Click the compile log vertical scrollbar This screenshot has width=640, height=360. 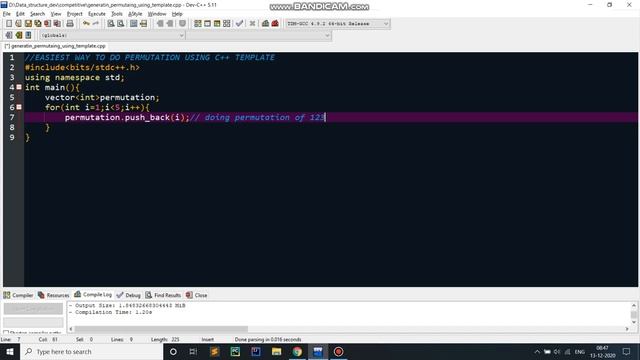click(633, 314)
